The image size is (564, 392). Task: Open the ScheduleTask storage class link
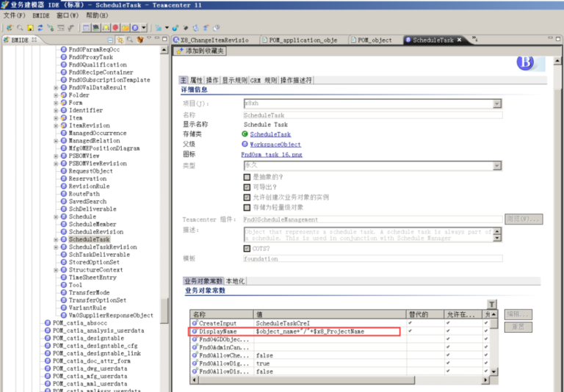270,134
